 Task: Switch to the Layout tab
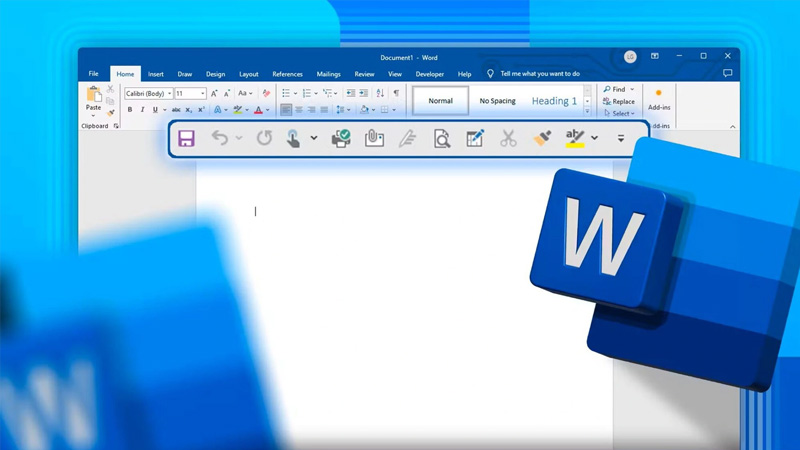248,74
